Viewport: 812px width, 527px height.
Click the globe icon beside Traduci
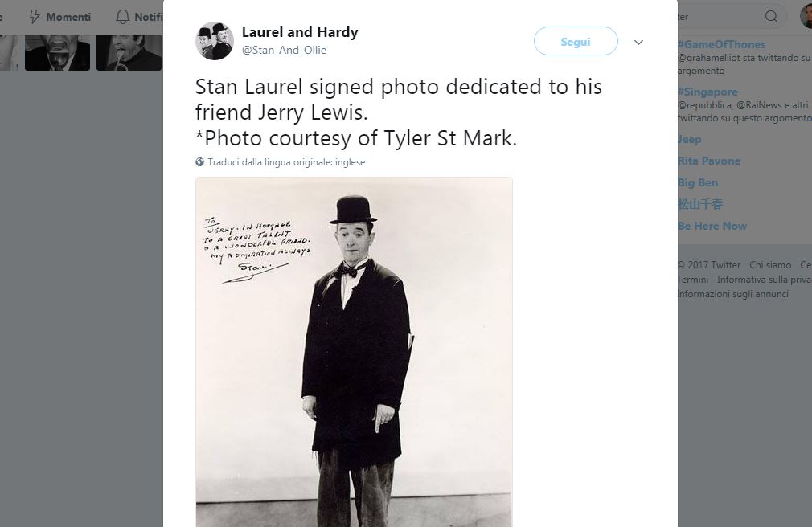(200, 162)
